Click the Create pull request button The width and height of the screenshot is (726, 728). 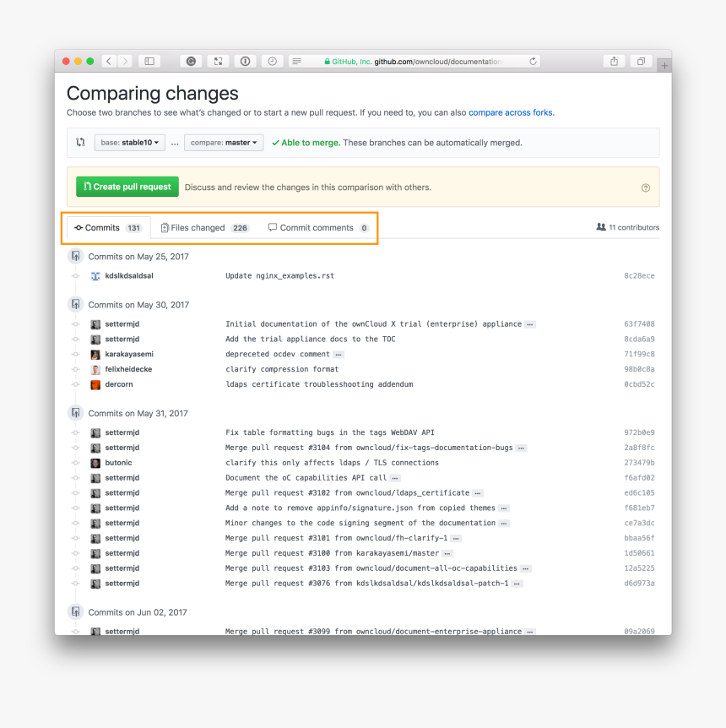(x=127, y=187)
